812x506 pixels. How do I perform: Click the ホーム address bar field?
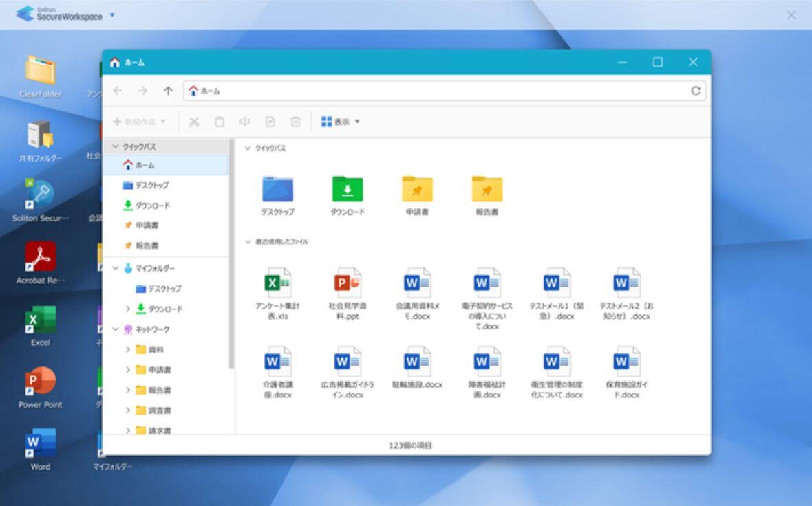point(444,91)
